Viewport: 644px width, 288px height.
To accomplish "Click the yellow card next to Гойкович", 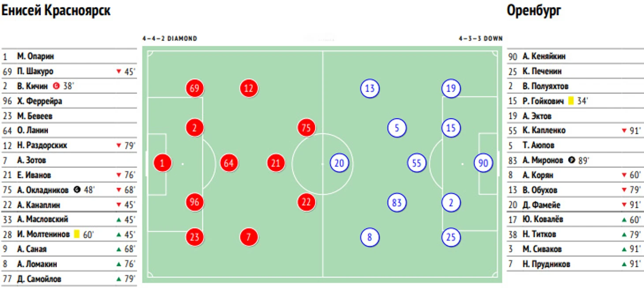I will 570,101.
